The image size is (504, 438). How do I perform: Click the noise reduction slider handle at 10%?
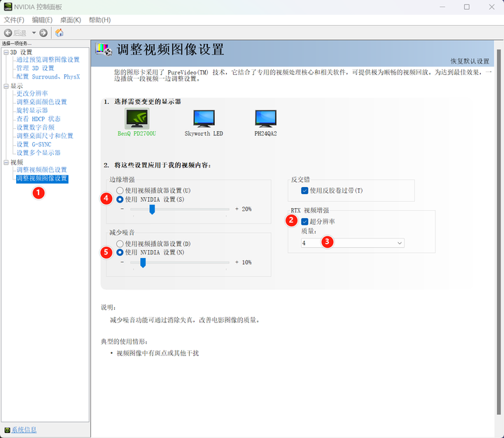tap(143, 263)
